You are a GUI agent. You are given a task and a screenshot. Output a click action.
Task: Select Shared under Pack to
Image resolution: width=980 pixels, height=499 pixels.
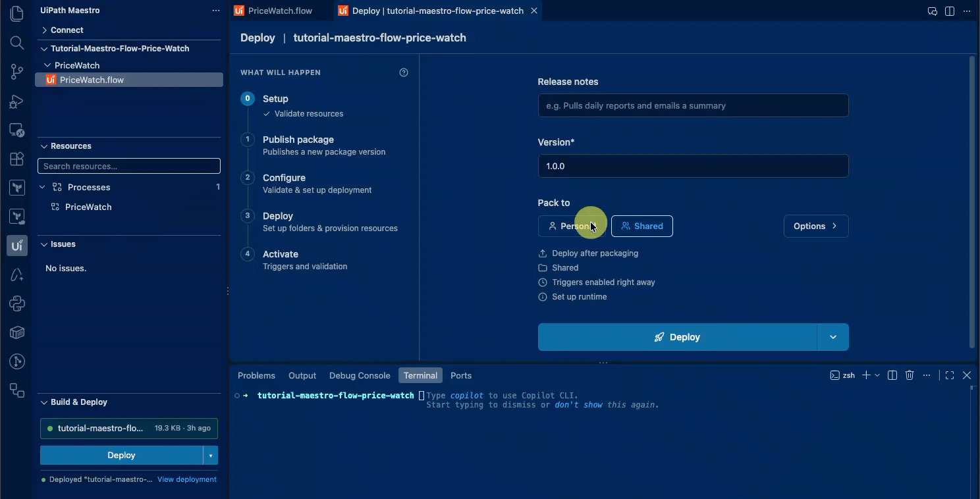click(642, 226)
